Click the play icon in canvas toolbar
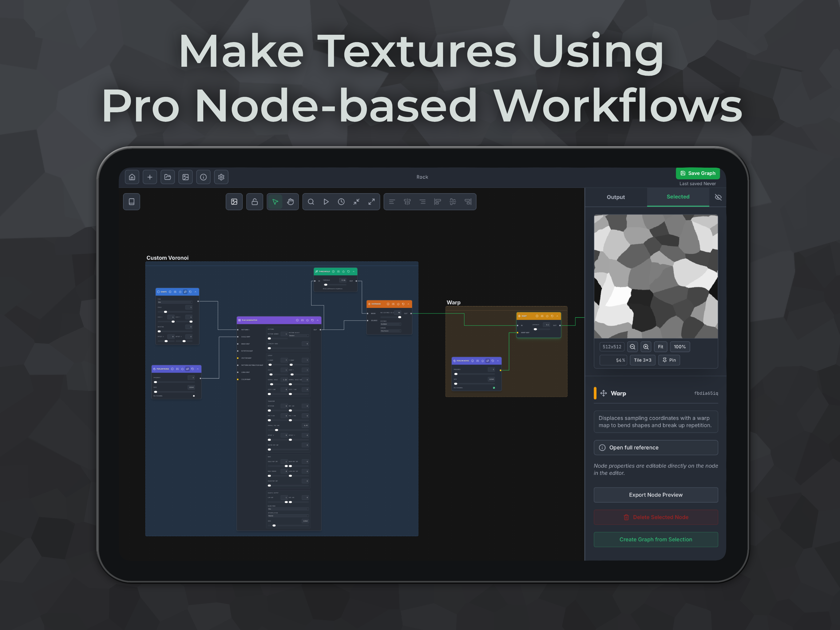 click(326, 202)
